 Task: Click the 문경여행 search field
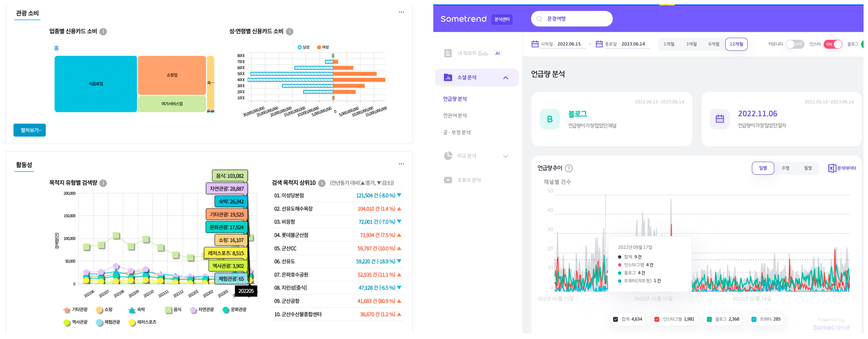tap(571, 19)
